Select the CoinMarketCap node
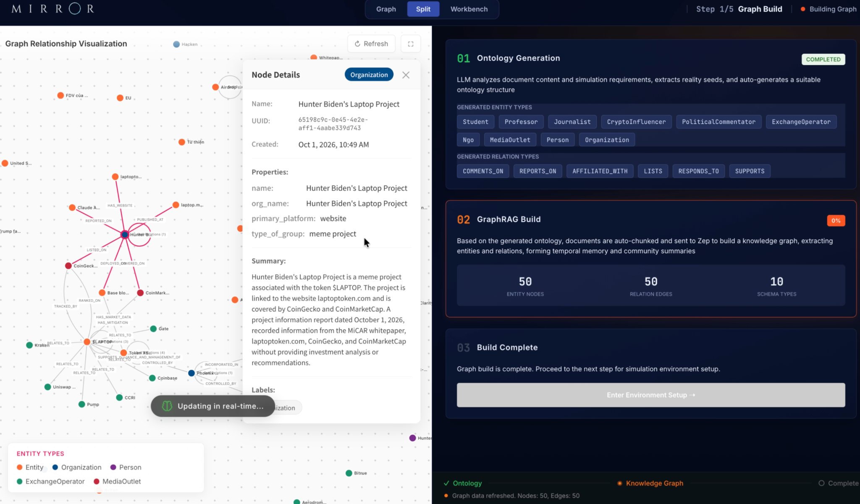This screenshot has height=504, width=860. pyautogui.click(x=140, y=293)
